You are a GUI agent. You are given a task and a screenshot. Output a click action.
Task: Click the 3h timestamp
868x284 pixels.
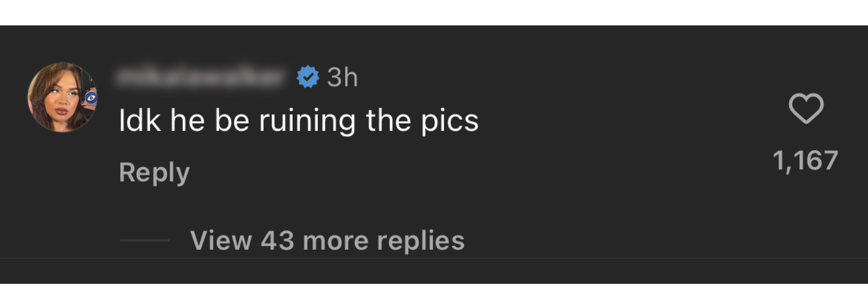(x=342, y=78)
